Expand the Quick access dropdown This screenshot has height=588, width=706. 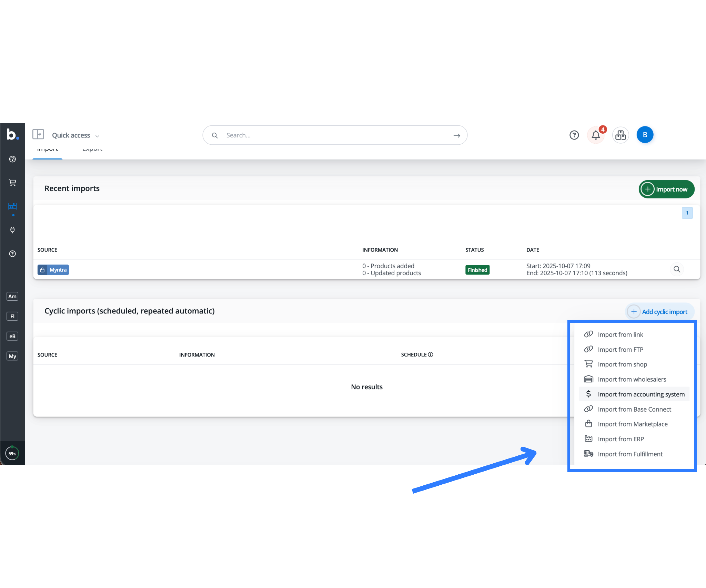(x=75, y=135)
